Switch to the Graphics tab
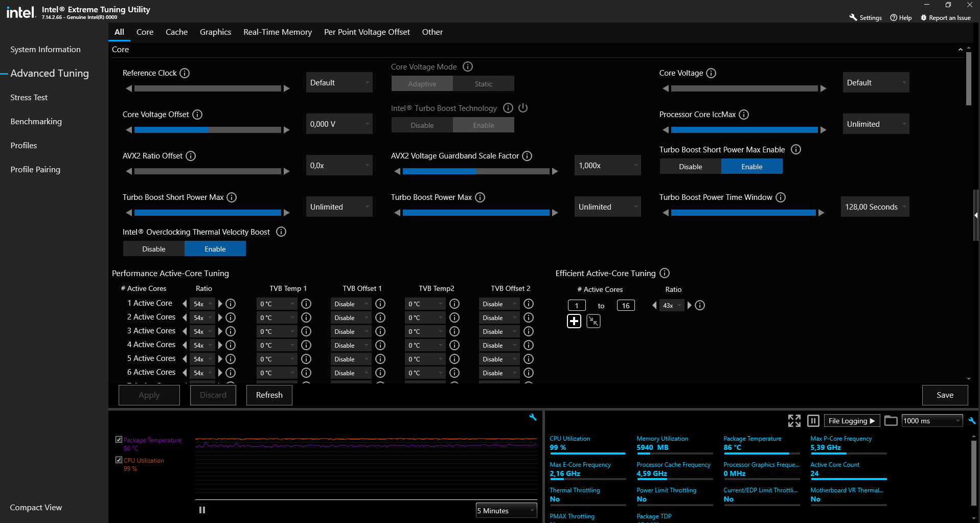Viewport: 980px width, 523px height. 215,32
